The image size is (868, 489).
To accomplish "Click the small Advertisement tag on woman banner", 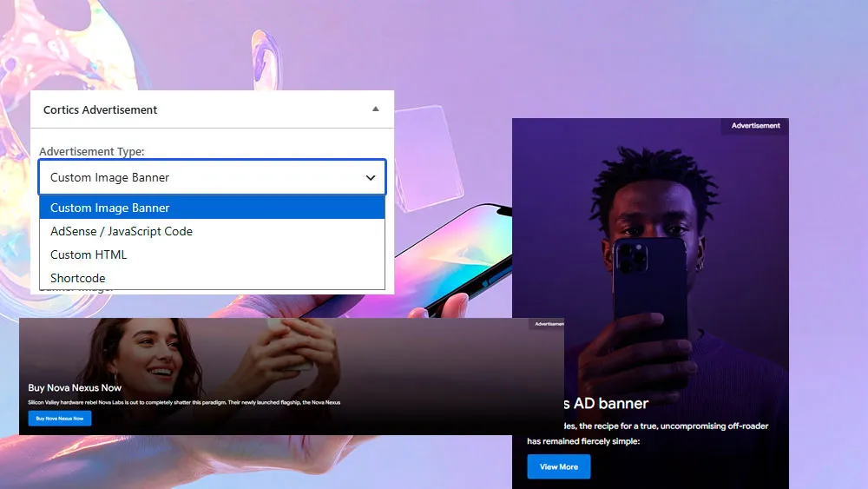I will (x=549, y=323).
